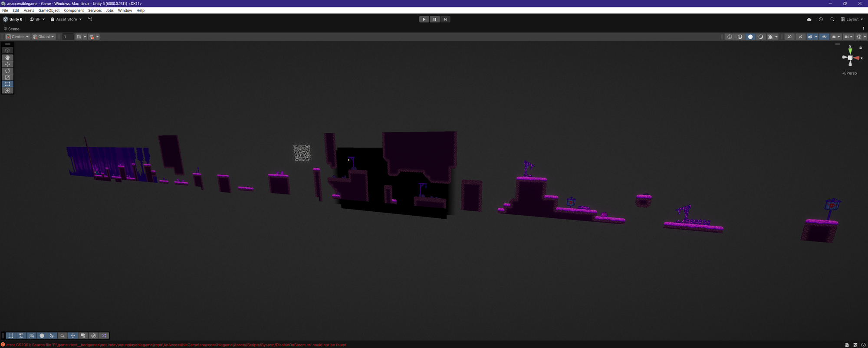Viewport: 868px width, 348px height.
Task: Open the BF account dropdown
Action: (x=37, y=19)
